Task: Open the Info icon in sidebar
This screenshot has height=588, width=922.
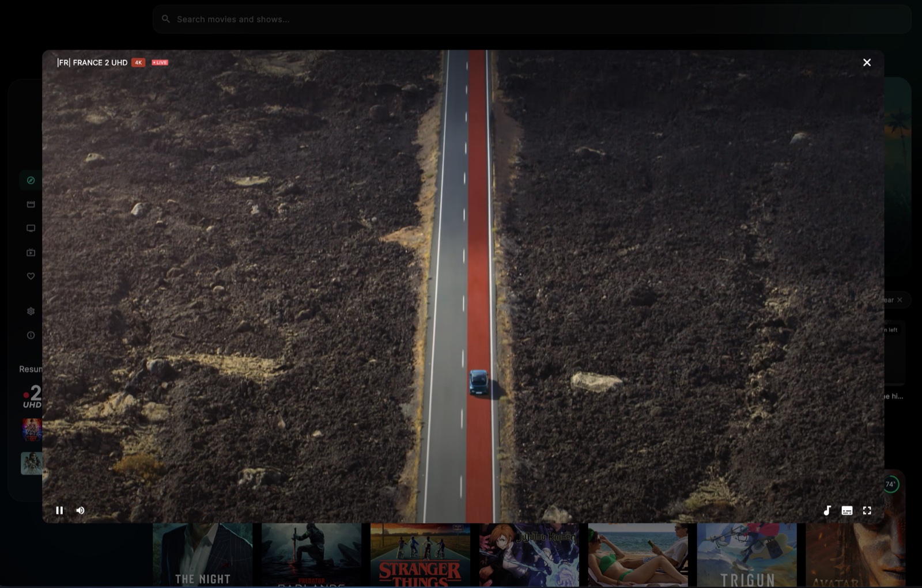Action: [31, 335]
